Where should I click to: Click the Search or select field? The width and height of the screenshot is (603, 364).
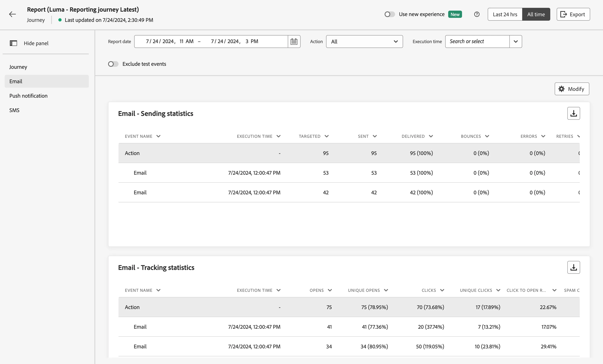477,41
